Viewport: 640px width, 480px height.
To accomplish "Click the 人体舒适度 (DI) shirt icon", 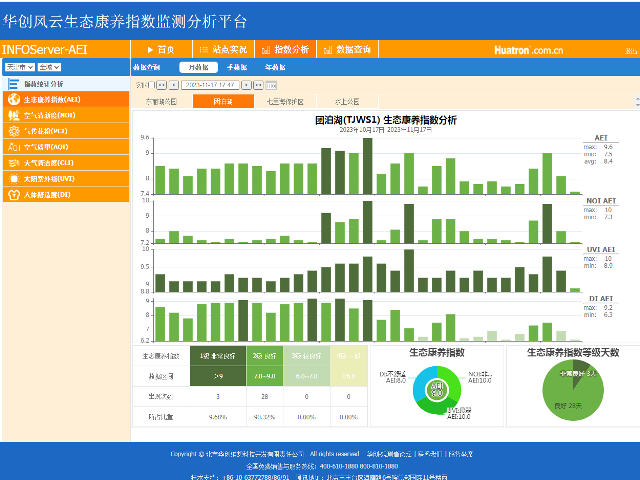I will pos(14,195).
